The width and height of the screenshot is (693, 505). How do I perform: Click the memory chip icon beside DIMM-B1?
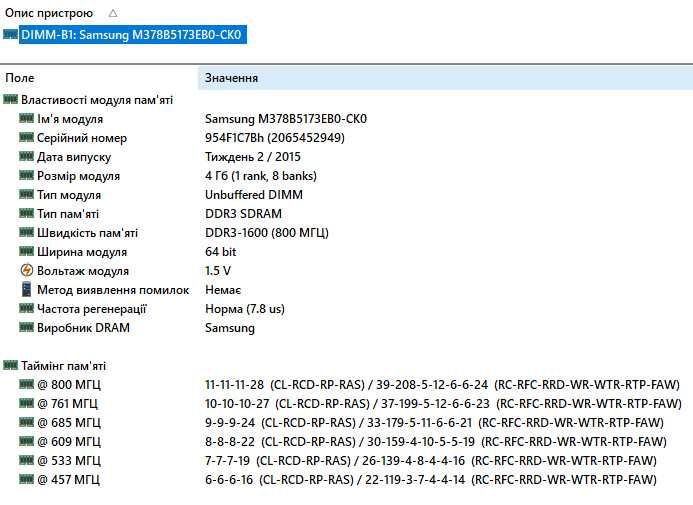10,34
